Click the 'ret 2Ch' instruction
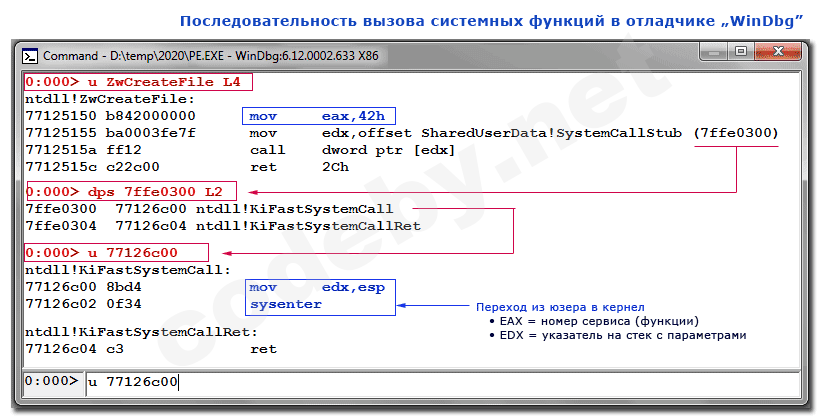The image size is (822, 419). [299, 167]
